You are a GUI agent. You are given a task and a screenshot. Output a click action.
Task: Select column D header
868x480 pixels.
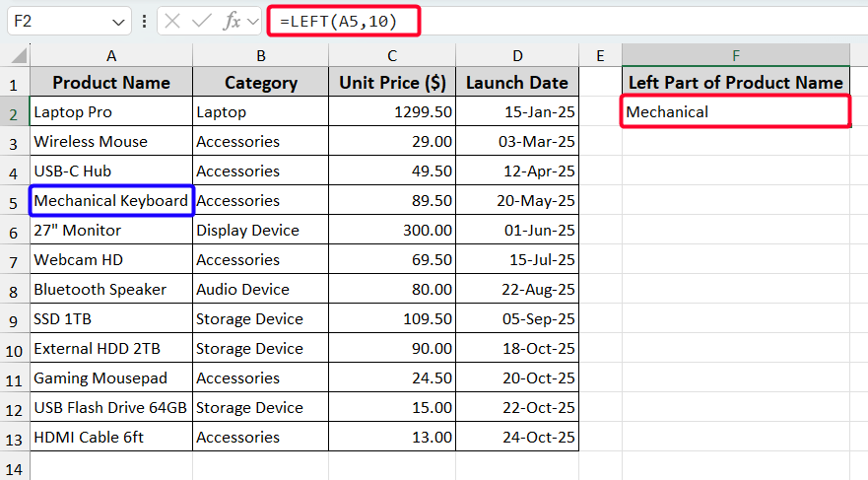pyautogui.click(x=517, y=55)
